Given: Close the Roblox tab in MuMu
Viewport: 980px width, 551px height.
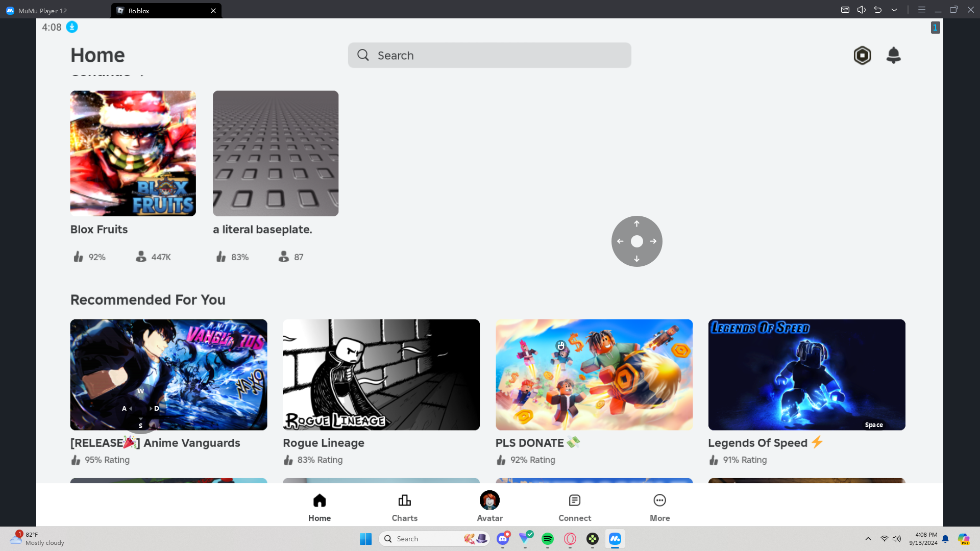Looking at the screenshot, I should click(x=213, y=11).
